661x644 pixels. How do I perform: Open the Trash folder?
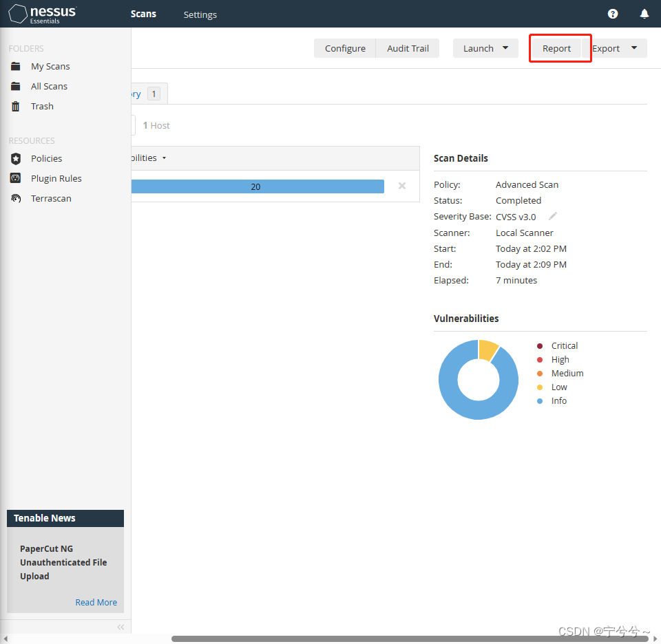click(42, 106)
